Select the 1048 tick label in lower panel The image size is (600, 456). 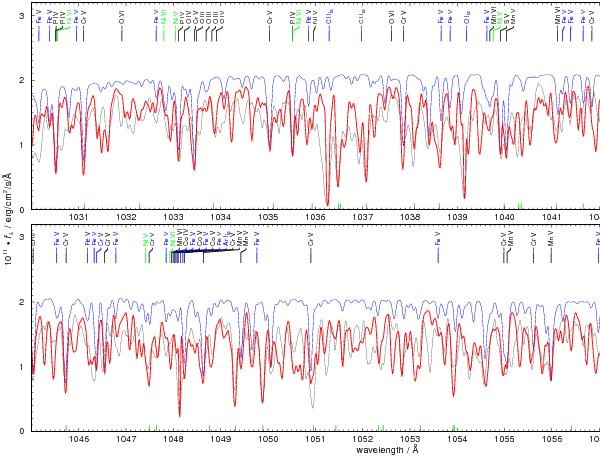[x=173, y=439]
